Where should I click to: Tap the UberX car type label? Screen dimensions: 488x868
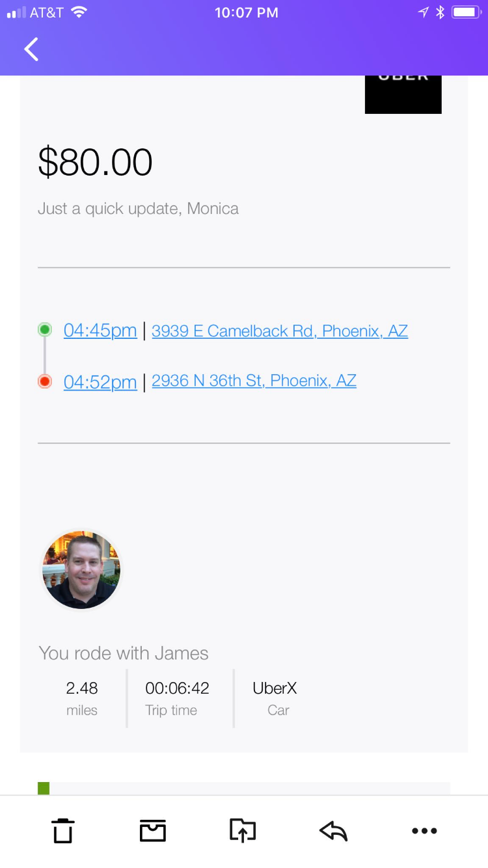[x=275, y=688]
